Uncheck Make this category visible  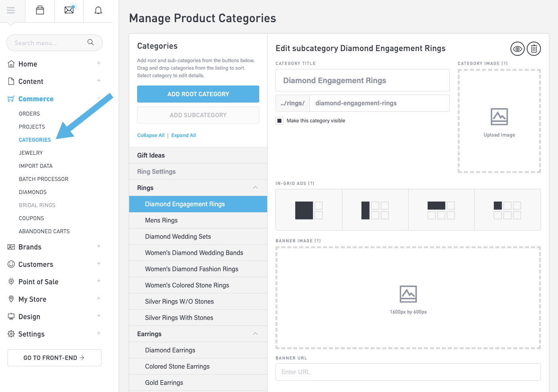tap(279, 121)
